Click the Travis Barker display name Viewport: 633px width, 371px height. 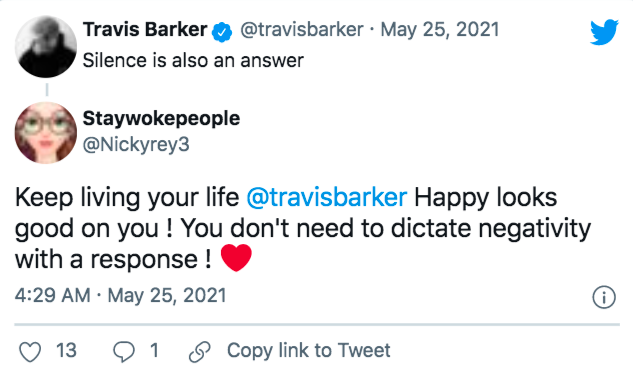(x=145, y=29)
